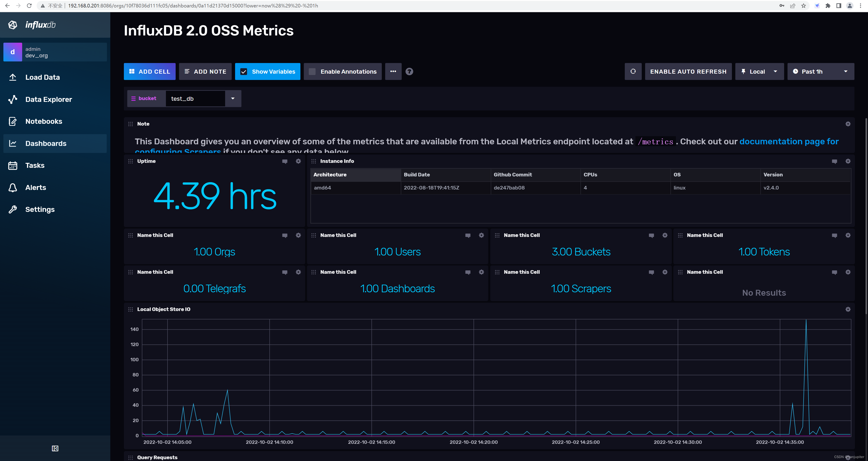This screenshot has height=461, width=868.
Task: Uncheck the Show Variables checkbox
Action: pos(244,71)
